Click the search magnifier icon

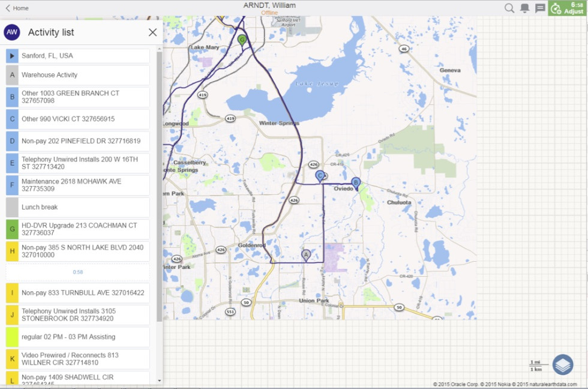(509, 8)
